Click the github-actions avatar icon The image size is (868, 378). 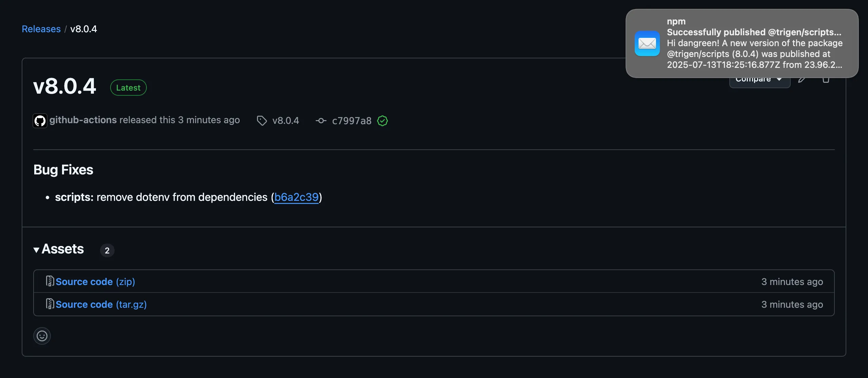pyautogui.click(x=40, y=120)
